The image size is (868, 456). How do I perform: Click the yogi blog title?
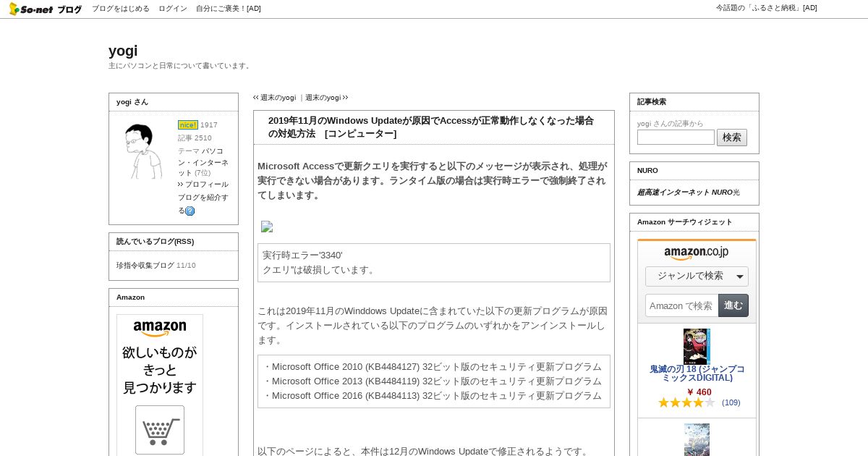click(123, 51)
